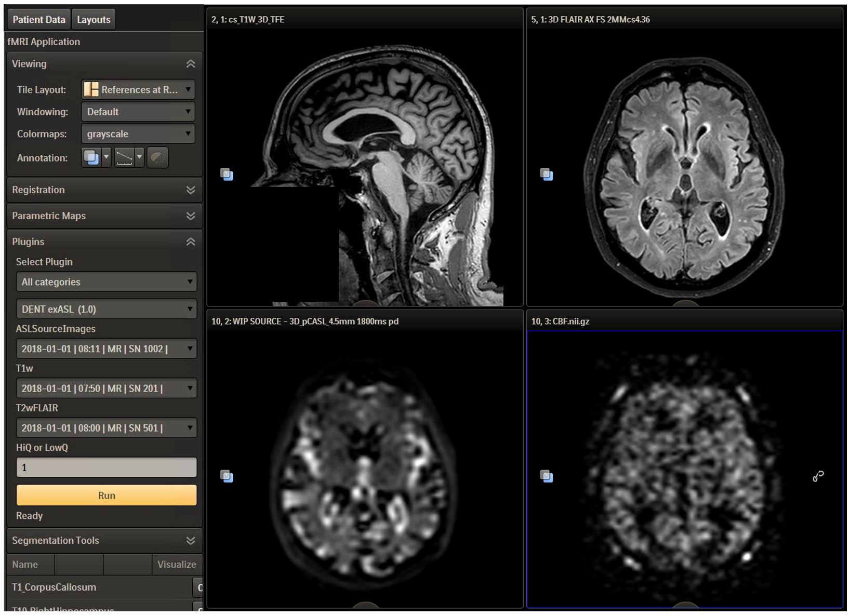
Task: Select the line measurement annotation tool
Action: point(124,157)
